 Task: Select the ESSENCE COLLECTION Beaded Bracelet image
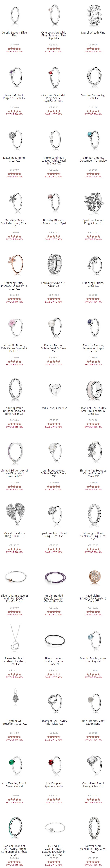[x=53, y=828]
